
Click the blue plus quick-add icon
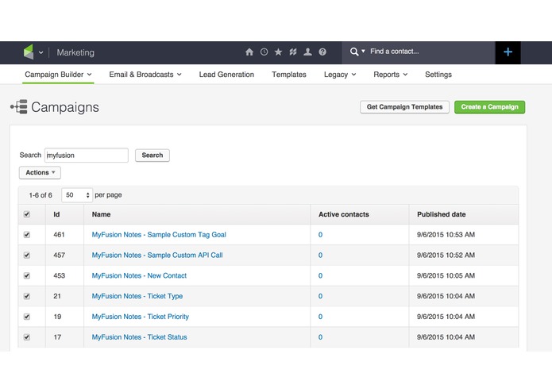click(508, 52)
